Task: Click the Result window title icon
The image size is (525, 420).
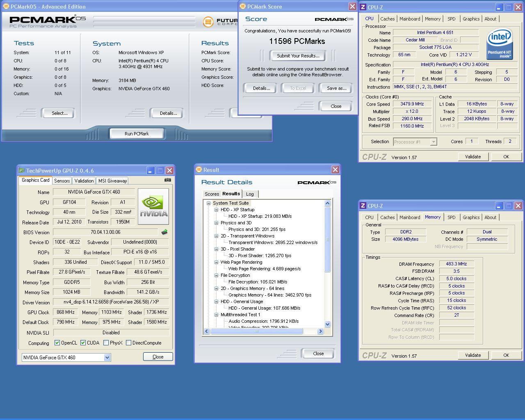Action: [199, 169]
